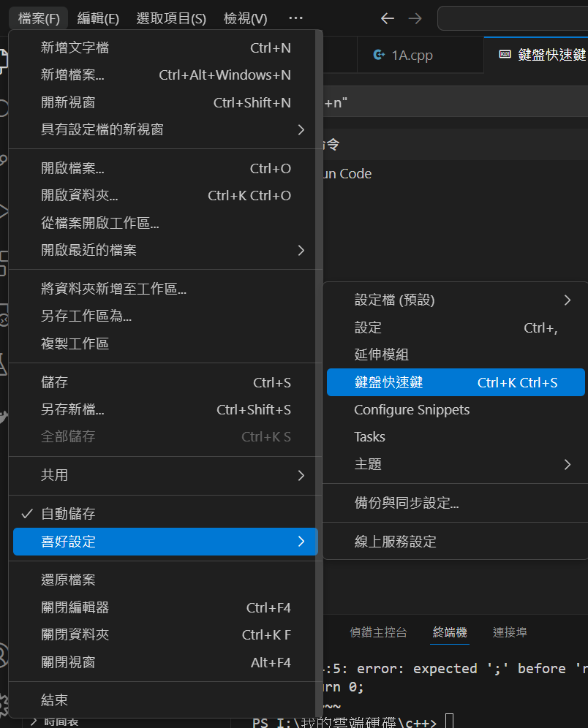Expand the 喜好設定 submenu
The height and width of the screenshot is (728, 588).
coord(165,542)
